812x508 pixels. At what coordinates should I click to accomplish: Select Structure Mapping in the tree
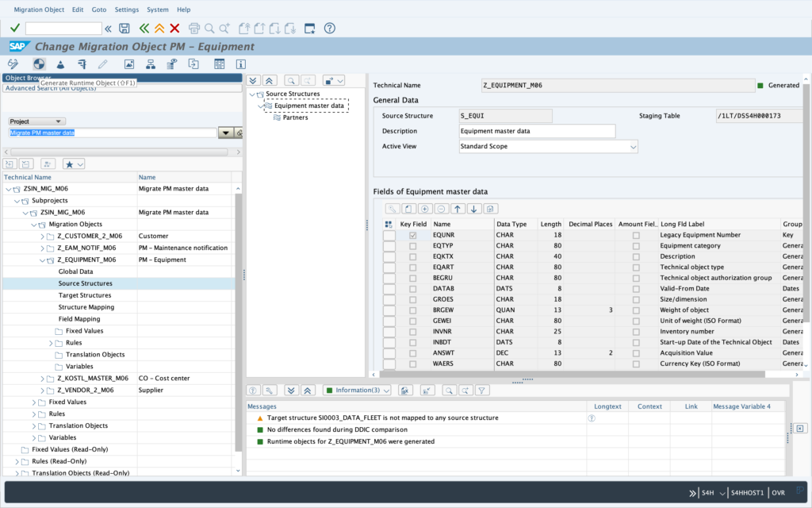point(86,307)
